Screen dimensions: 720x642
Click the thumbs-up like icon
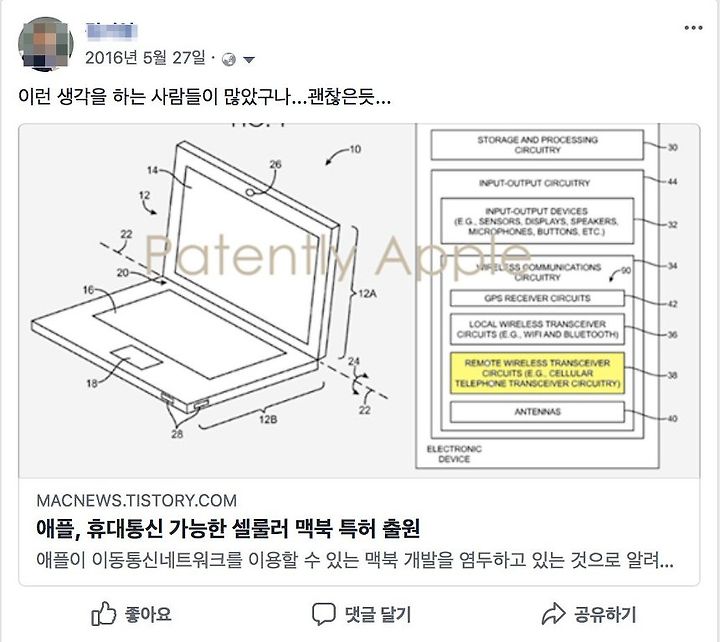(103, 614)
